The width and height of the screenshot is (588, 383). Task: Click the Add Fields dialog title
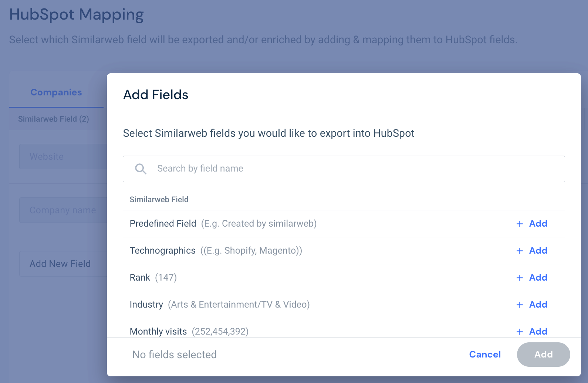[x=156, y=95]
